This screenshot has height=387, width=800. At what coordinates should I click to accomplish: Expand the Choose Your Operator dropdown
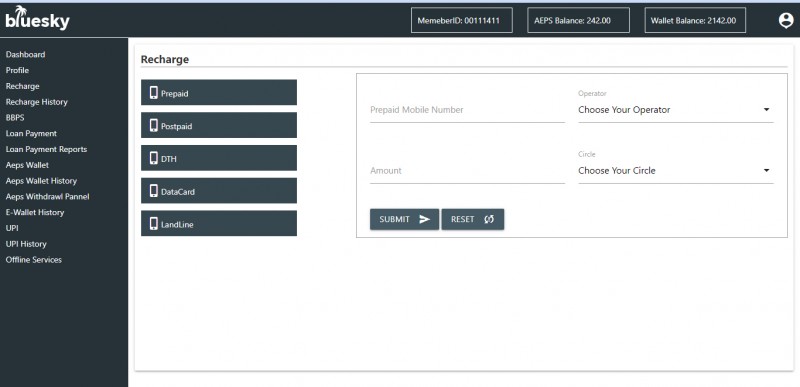[676, 110]
